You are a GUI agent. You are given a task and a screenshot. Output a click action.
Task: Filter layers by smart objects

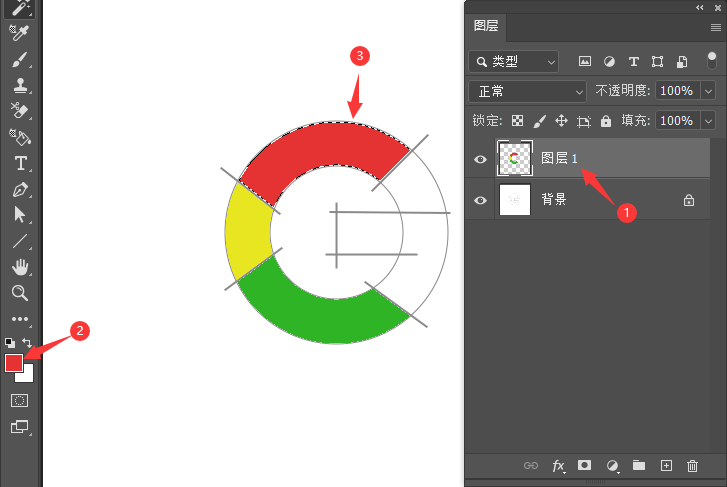tap(682, 62)
